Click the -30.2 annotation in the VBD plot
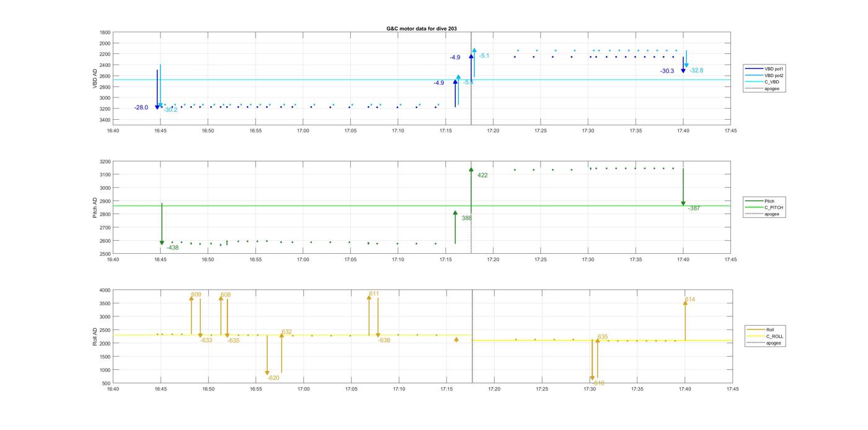This screenshot has height=430, width=868. click(x=170, y=110)
